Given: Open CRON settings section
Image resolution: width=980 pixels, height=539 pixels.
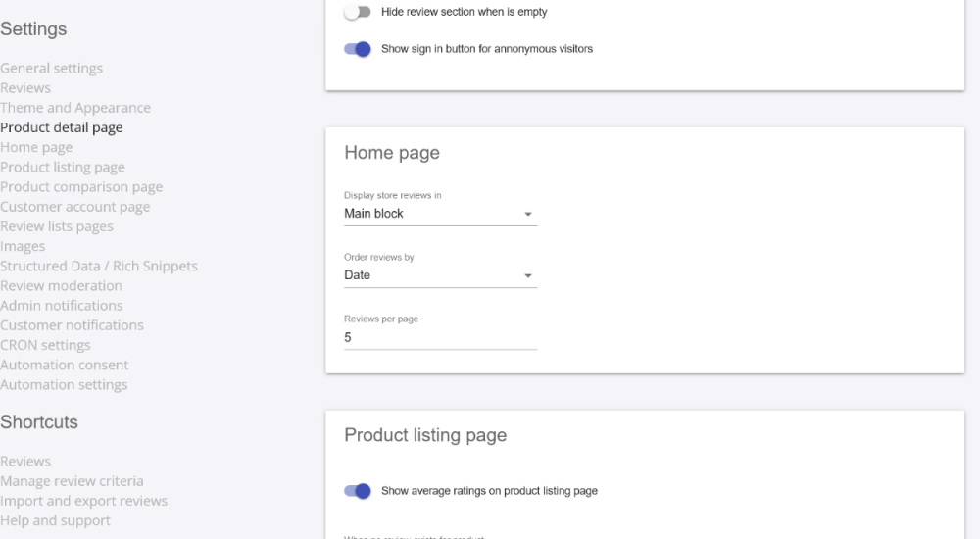Looking at the screenshot, I should (x=45, y=345).
